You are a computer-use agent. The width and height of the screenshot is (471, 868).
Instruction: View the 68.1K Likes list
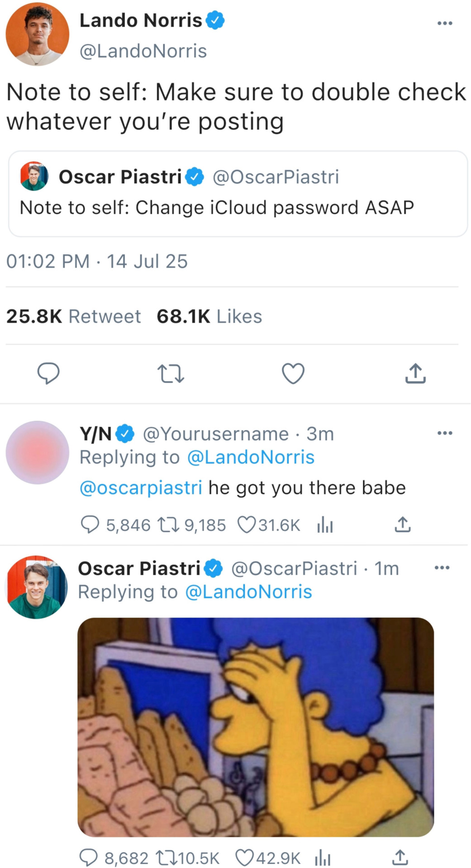209,316
